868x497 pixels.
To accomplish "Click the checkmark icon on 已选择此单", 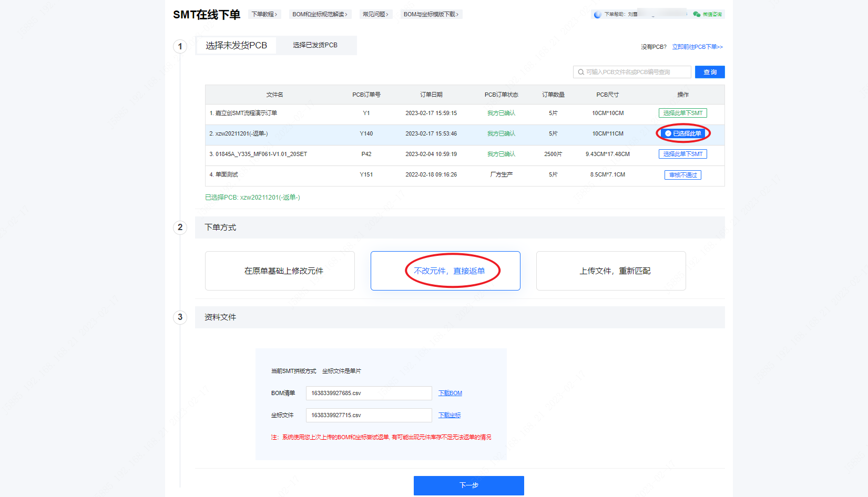I will [668, 133].
